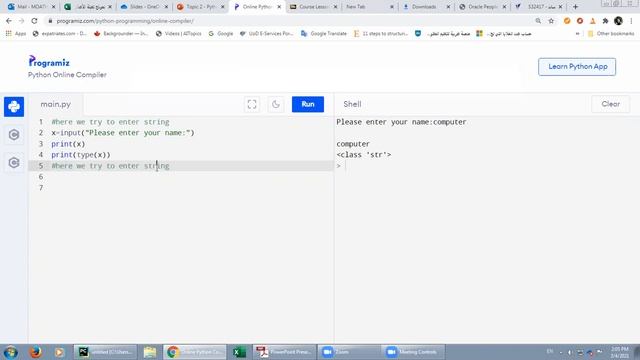
Task: Open the File Explorer folder taskbar icon
Action: pyautogui.click(x=150, y=352)
